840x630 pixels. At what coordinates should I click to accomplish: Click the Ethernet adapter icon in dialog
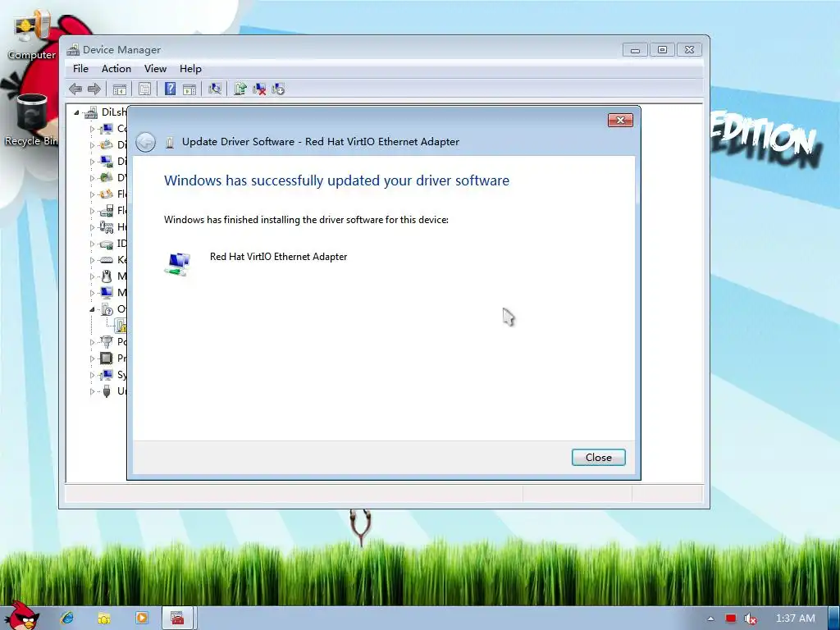177,264
